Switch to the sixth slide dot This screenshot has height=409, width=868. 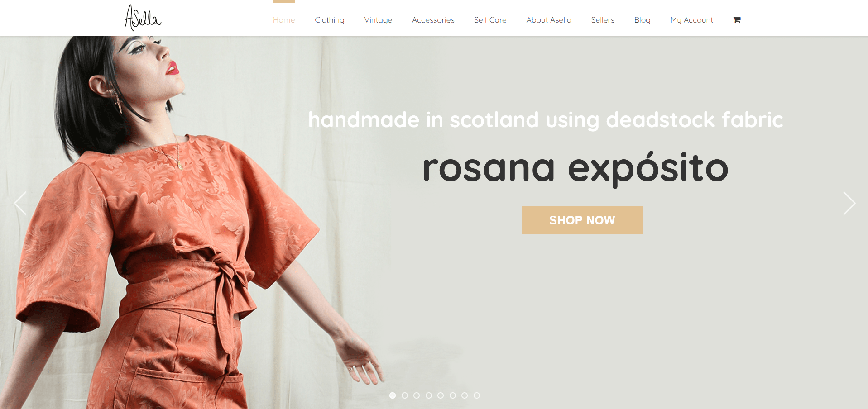(453, 395)
